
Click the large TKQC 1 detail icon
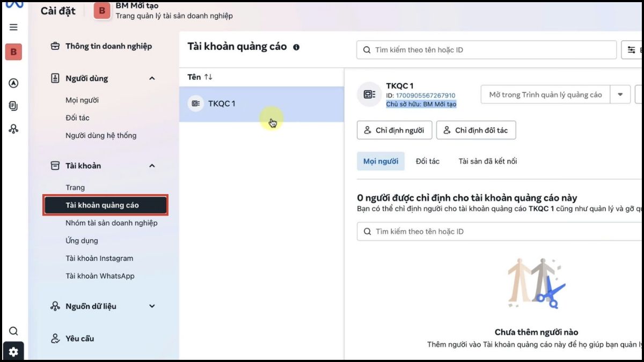(369, 94)
